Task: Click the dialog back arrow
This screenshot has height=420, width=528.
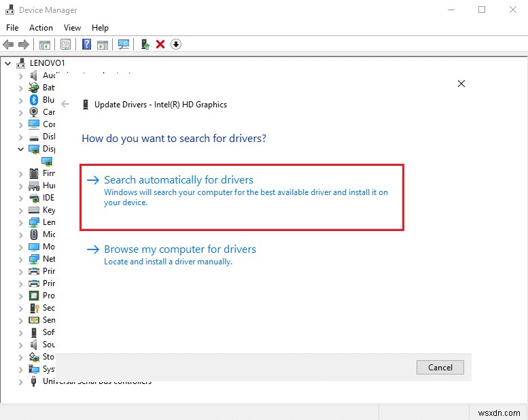Action: [65, 104]
